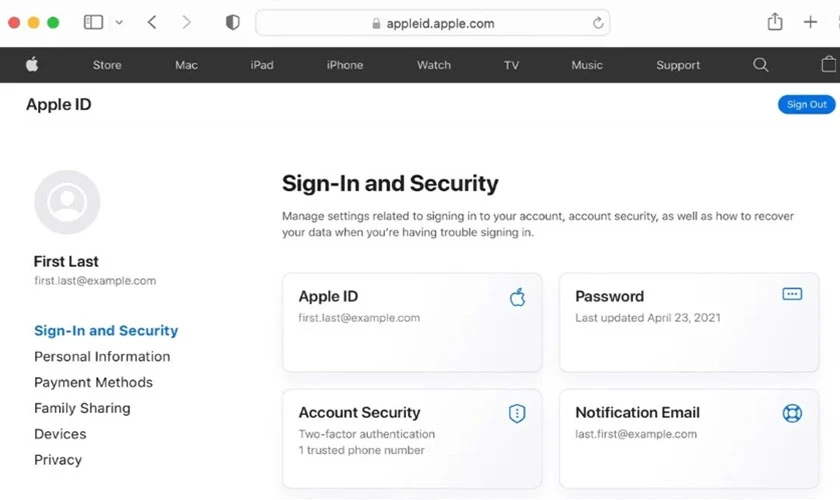Open the Store menu item
Viewport: 840px width, 500px height.
point(107,65)
